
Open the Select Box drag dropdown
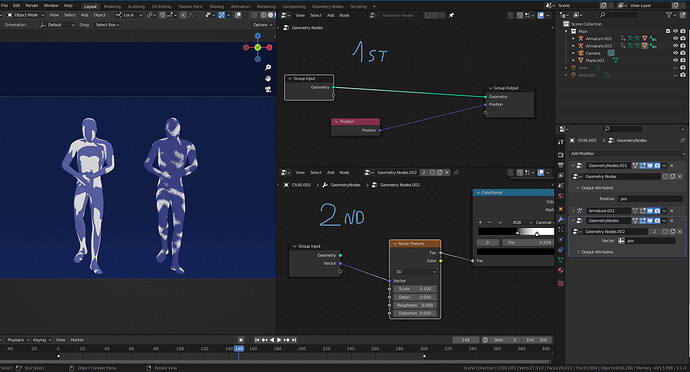[x=107, y=25]
